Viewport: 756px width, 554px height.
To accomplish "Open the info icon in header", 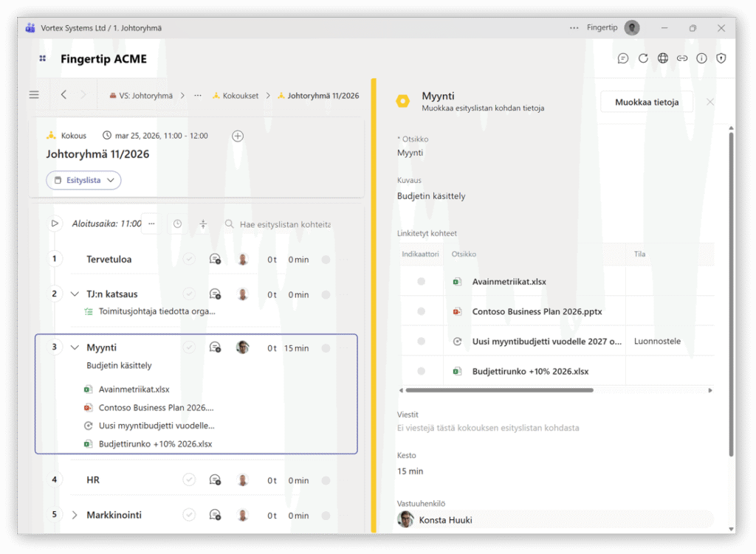I will point(701,58).
